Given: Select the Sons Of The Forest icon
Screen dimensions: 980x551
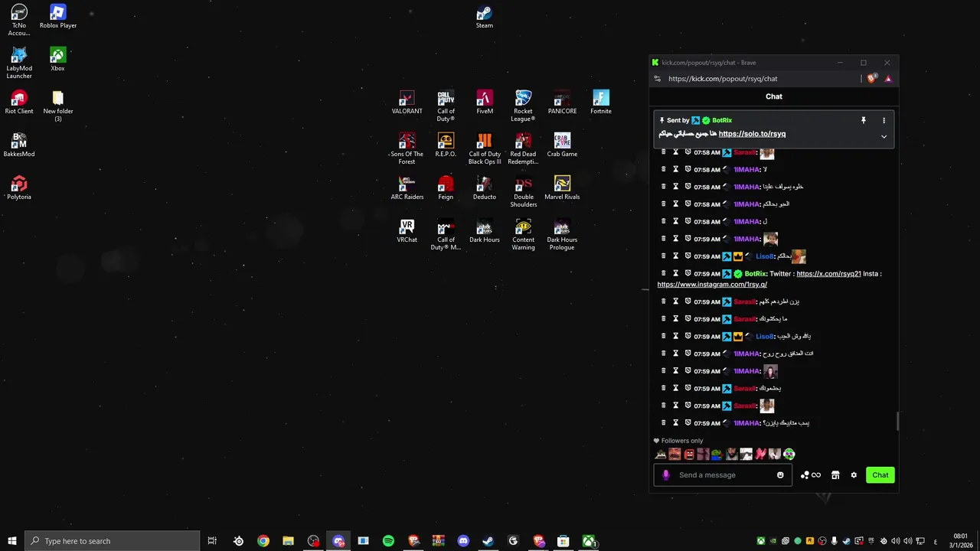Looking at the screenshot, I should [x=407, y=148].
